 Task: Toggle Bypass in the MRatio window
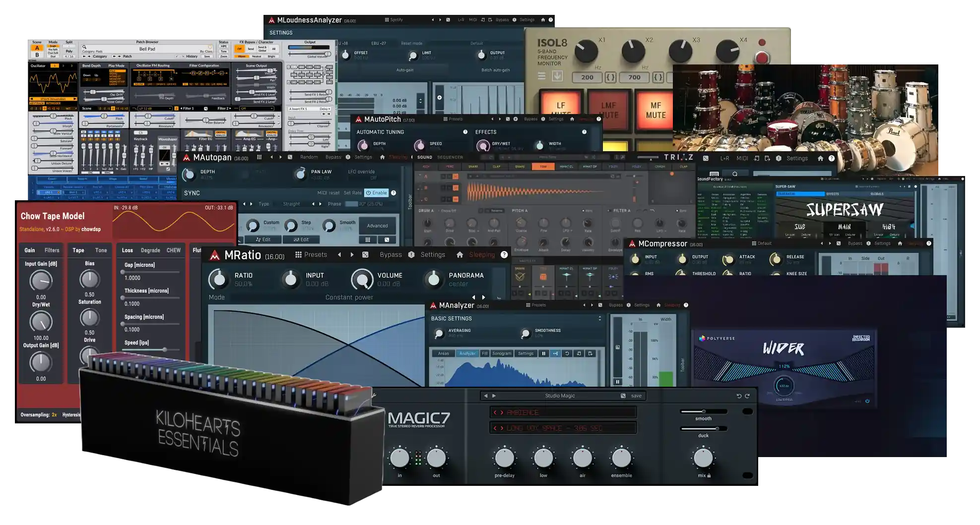(x=391, y=255)
